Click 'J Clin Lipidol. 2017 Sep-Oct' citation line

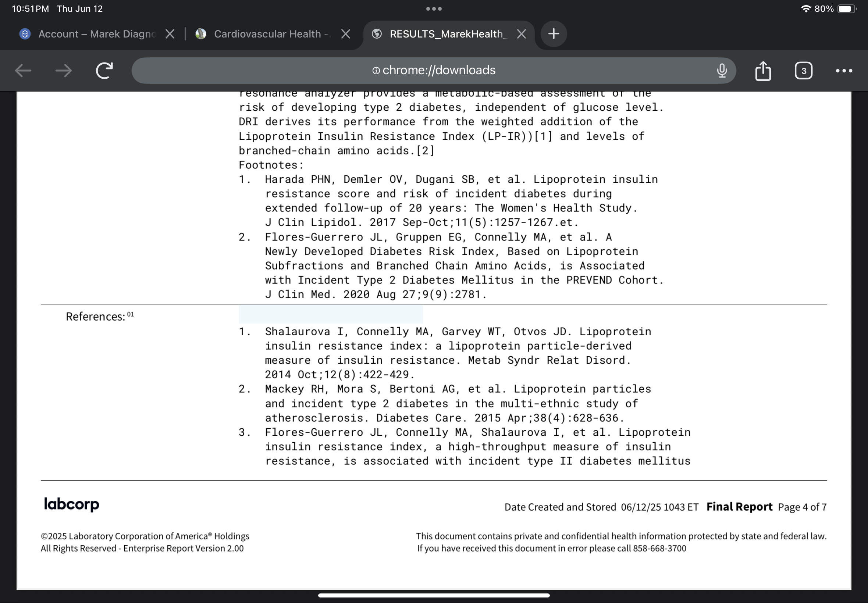point(422,222)
